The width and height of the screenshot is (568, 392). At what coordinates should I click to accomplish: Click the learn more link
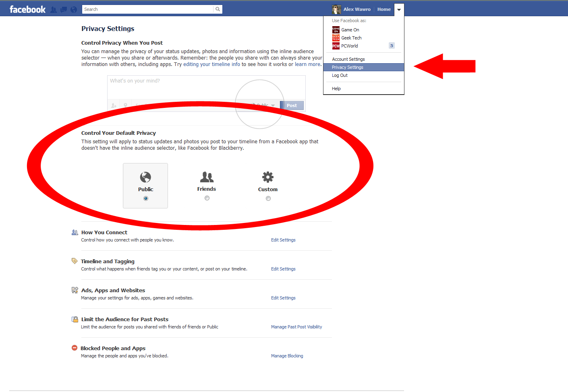307,64
